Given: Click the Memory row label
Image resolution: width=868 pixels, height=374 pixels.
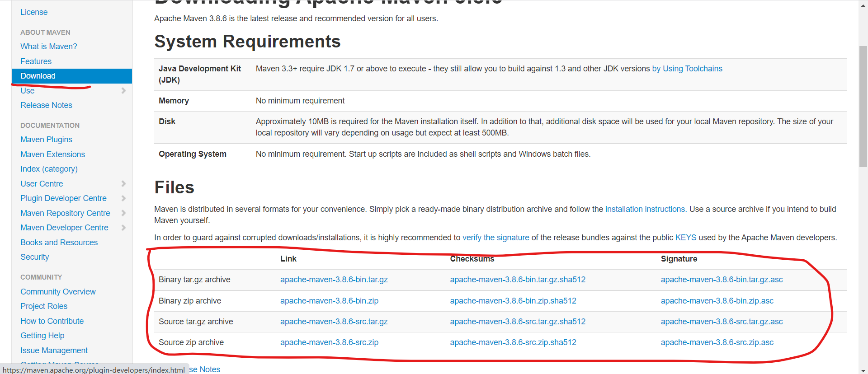Looking at the screenshot, I should (174, 101).
